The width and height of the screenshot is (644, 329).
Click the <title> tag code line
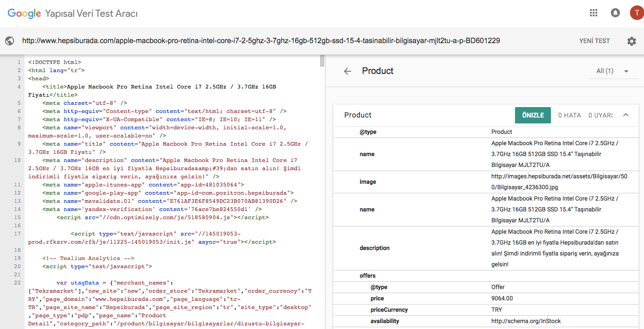[x=152, y=91]
